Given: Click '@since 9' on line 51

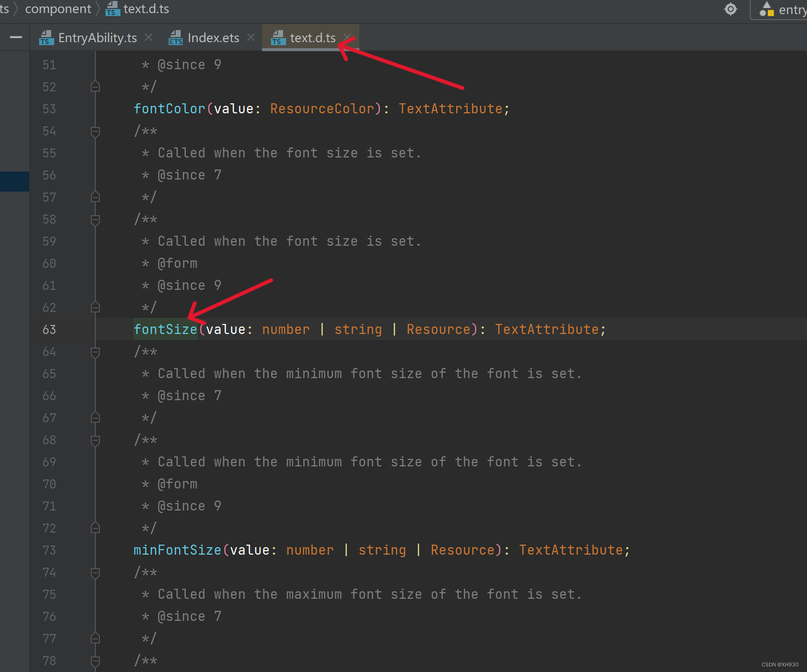Looking at the screenshot, I should pyautogui.click(x=189, y=65).
